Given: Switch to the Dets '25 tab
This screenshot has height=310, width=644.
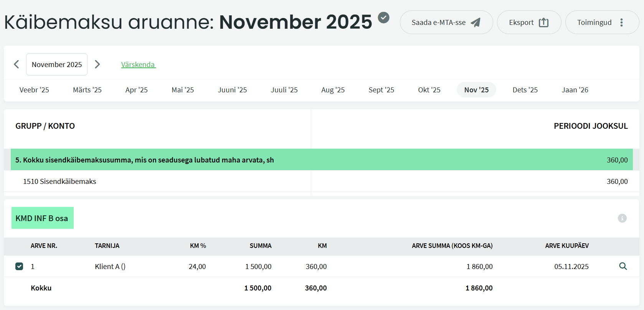Looking at the screenshot, I should 525,90.
